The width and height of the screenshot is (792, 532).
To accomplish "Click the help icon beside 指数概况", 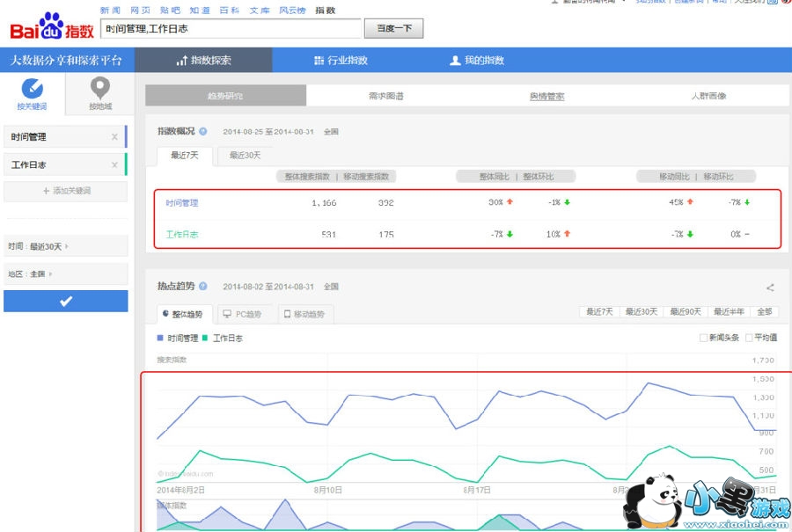I will (203, 131).
